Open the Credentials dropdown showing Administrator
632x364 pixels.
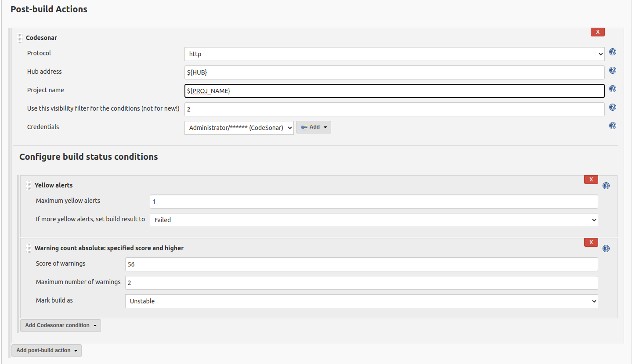tap(239, 128)
